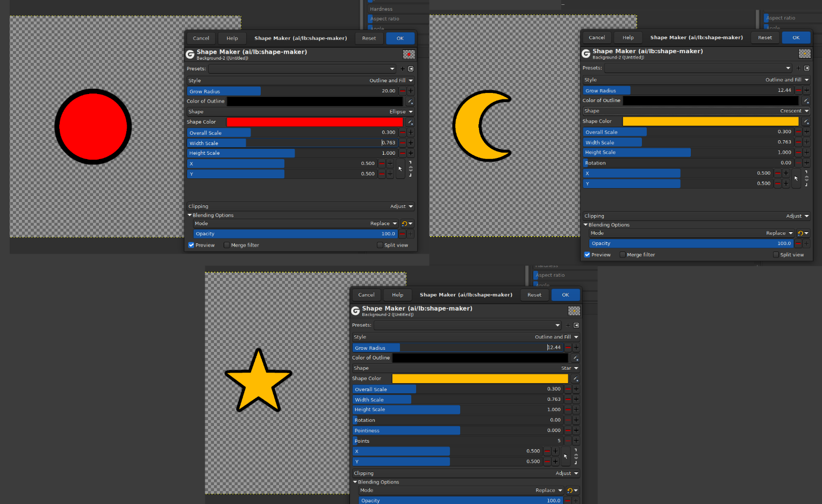Click the red Shape Color swatch
This screenshot has width=822, height=504.
(x=314, y=122)
